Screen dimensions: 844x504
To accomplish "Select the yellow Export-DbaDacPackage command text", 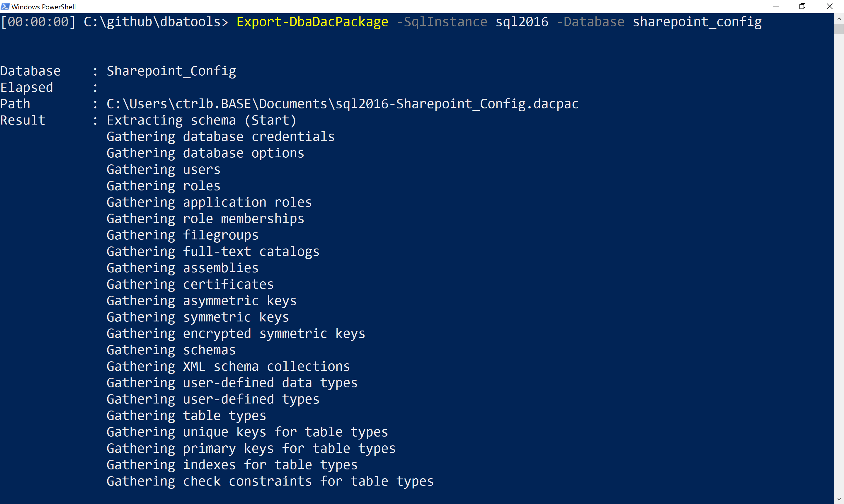I will pyautogui.click(x=312, y=21).
